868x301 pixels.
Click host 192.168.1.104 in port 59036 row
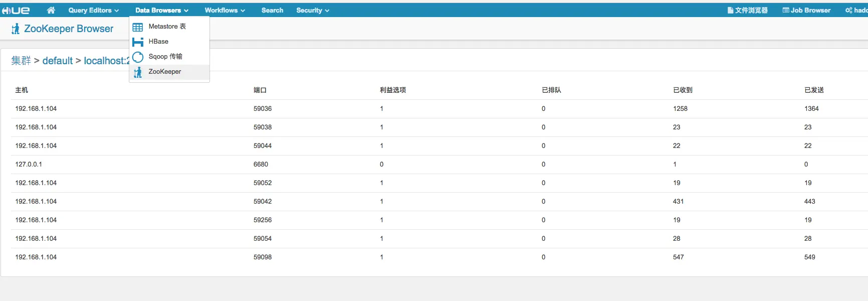pyautogui.click(x=36, y=109)
